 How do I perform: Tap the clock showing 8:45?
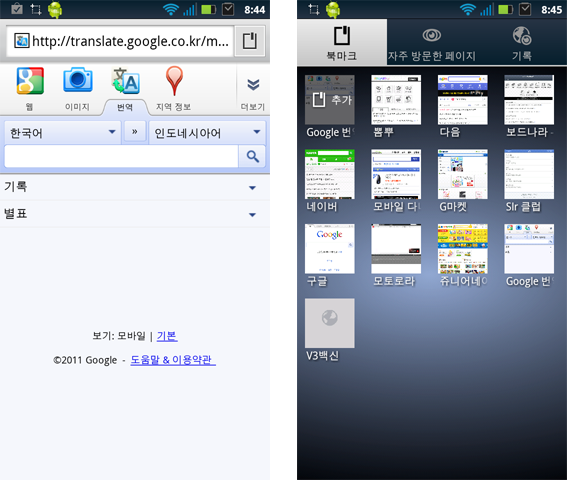(551, 10)
